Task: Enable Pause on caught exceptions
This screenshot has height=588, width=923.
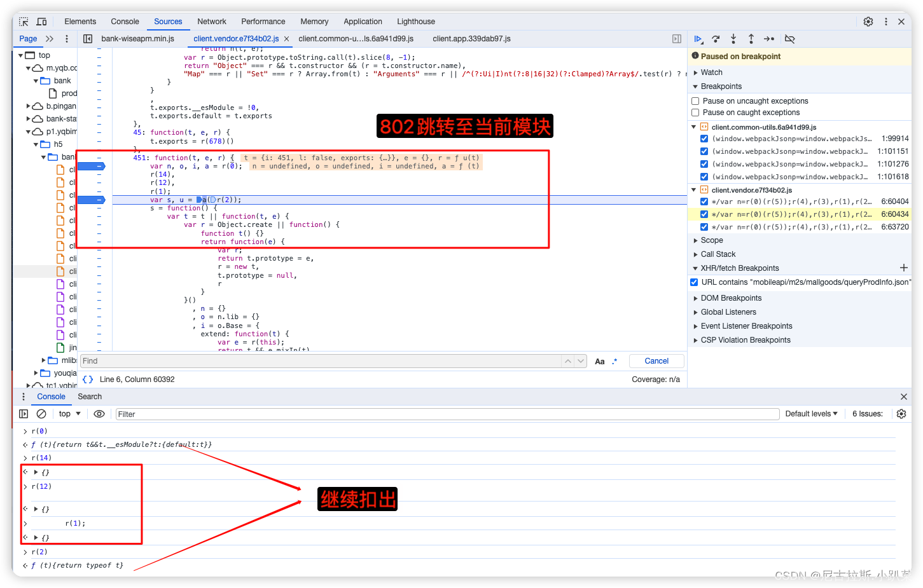Action: tap(695, 113)
